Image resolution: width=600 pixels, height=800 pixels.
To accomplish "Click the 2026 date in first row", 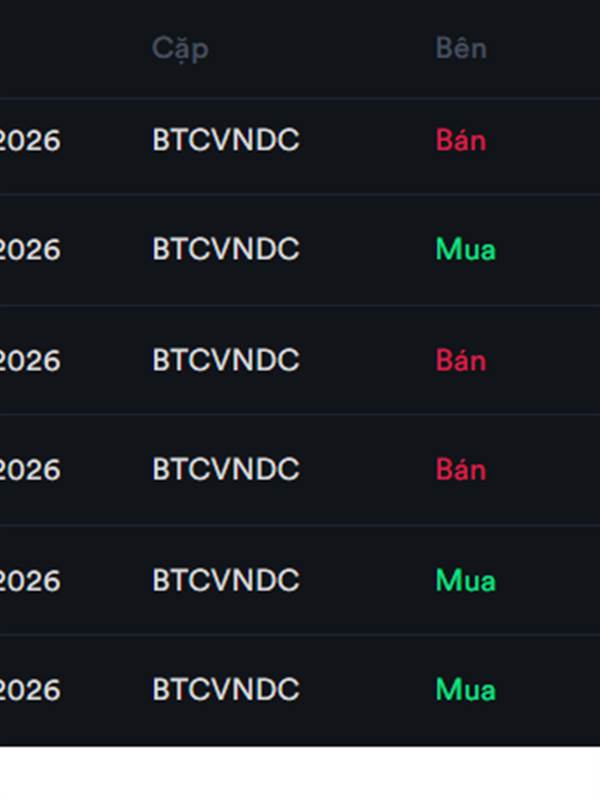I will (x=30, y=140).
